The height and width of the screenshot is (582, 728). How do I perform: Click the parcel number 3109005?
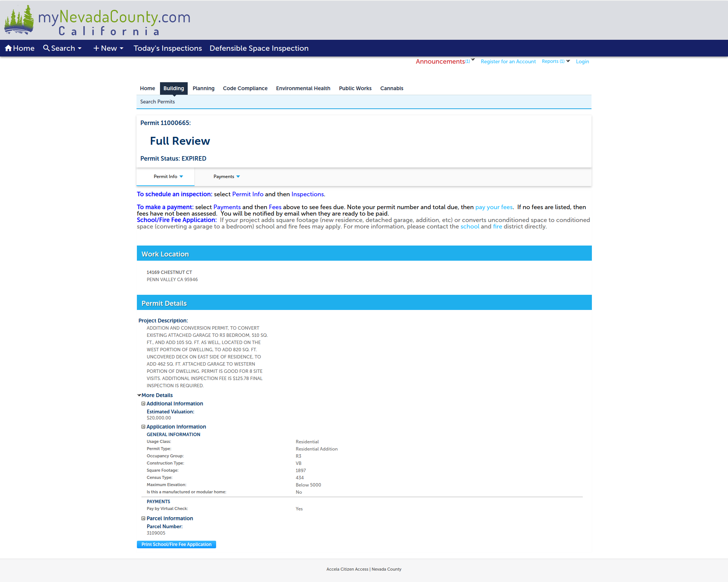[x=156, y=533]
